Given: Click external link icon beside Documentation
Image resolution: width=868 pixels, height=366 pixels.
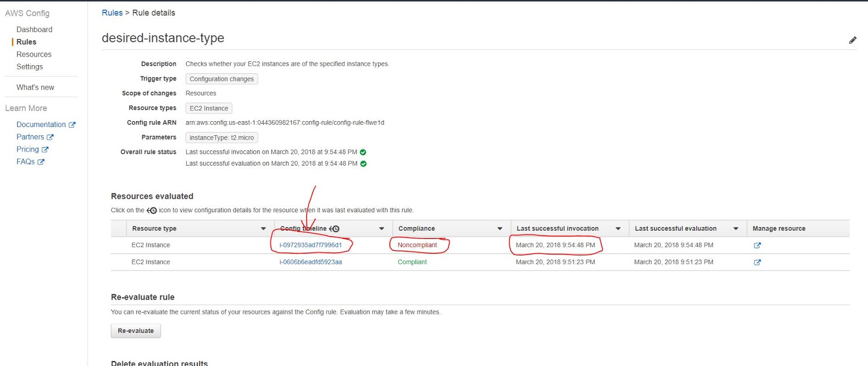Looking at the screenshot, I should pos(72,125).
